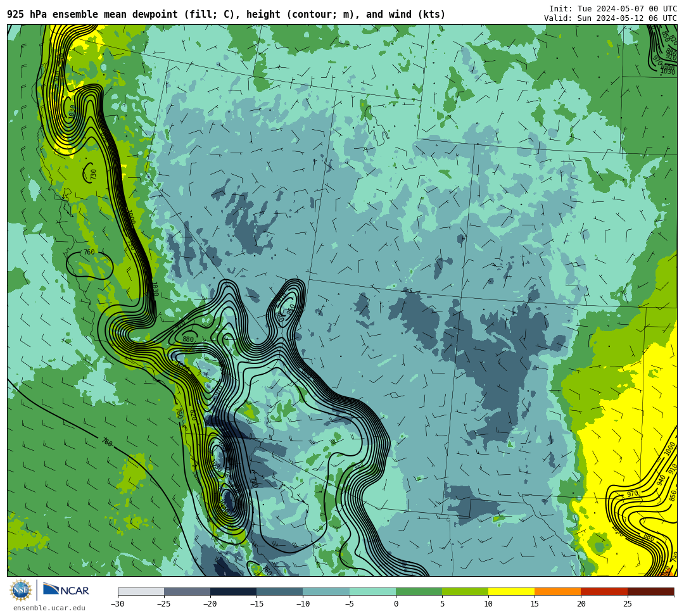Click the orange 15 to 20 colorbar swatch
This screenshot has width=684, height=616.
point(558,591)
